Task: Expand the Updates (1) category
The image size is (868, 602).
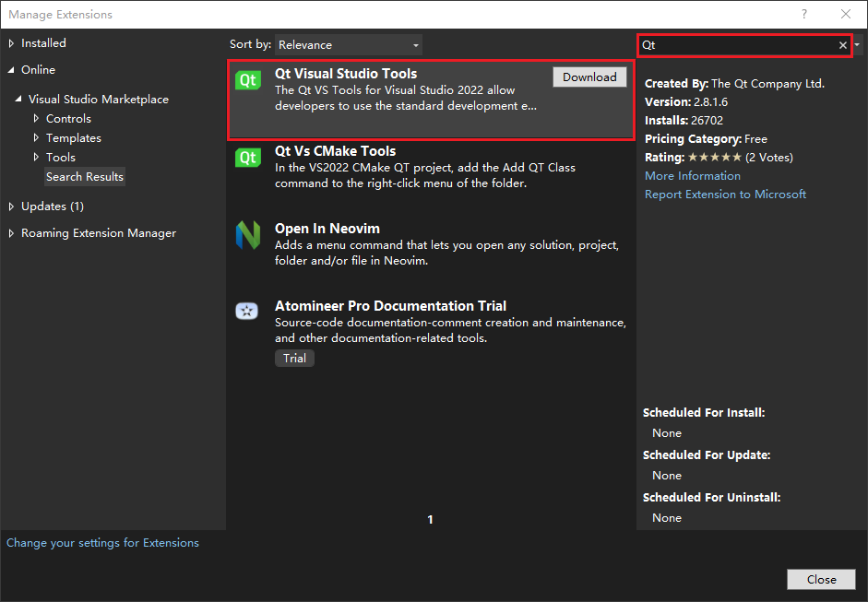Action: pyautogui.click(x=11, y=207)
